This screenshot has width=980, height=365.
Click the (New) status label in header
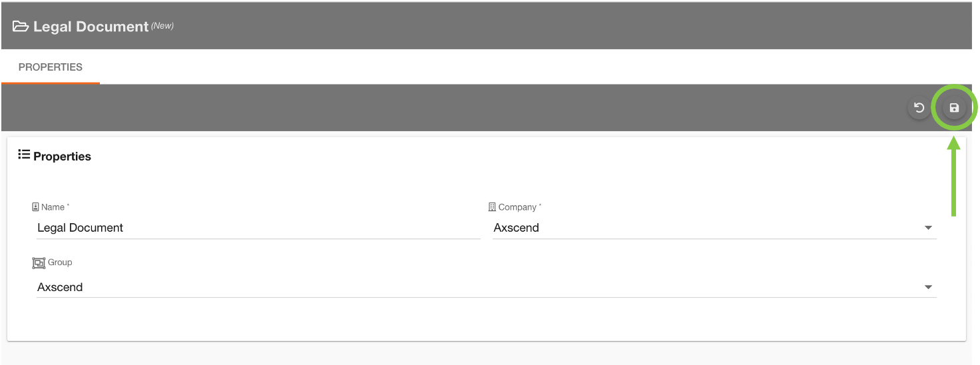(x=162, y=26)
